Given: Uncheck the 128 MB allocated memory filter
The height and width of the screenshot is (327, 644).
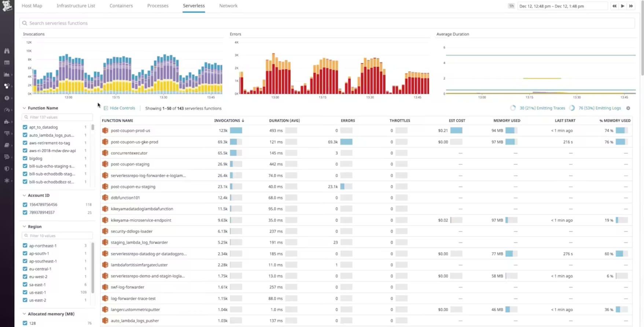Looking at the screenshot, I should (x=25, y=323).
